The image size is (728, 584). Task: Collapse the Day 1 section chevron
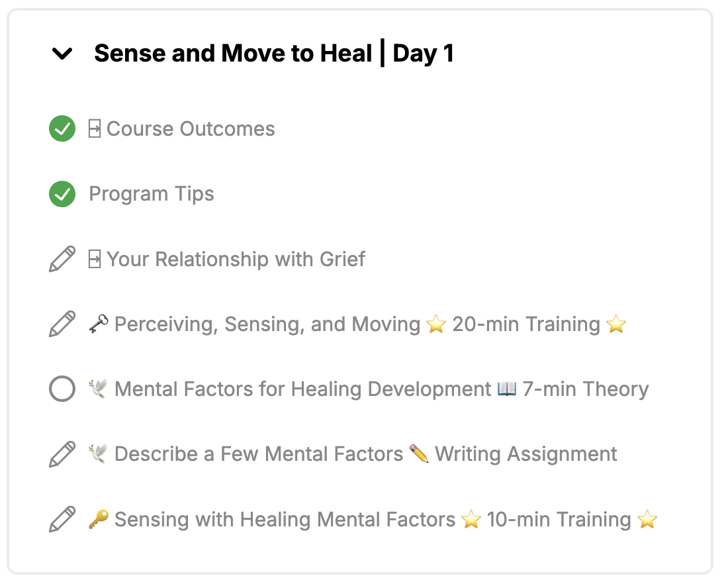pyautogui.click(x=62, y=54)
